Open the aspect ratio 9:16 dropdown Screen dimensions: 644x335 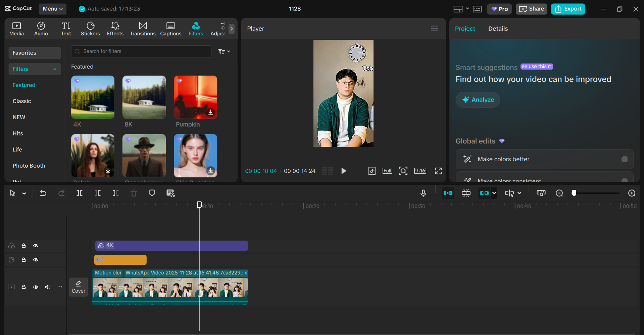(420, 171)
